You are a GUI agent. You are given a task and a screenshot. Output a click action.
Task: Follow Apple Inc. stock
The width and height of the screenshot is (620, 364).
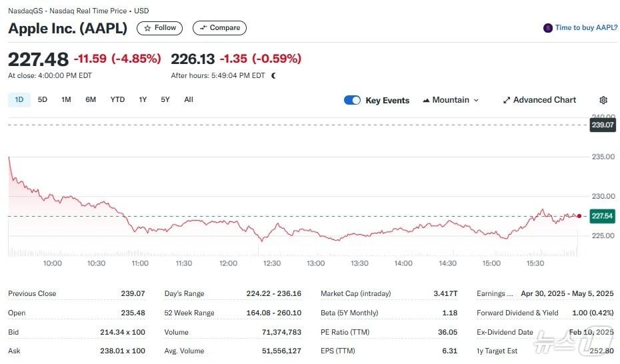point(159,28)
